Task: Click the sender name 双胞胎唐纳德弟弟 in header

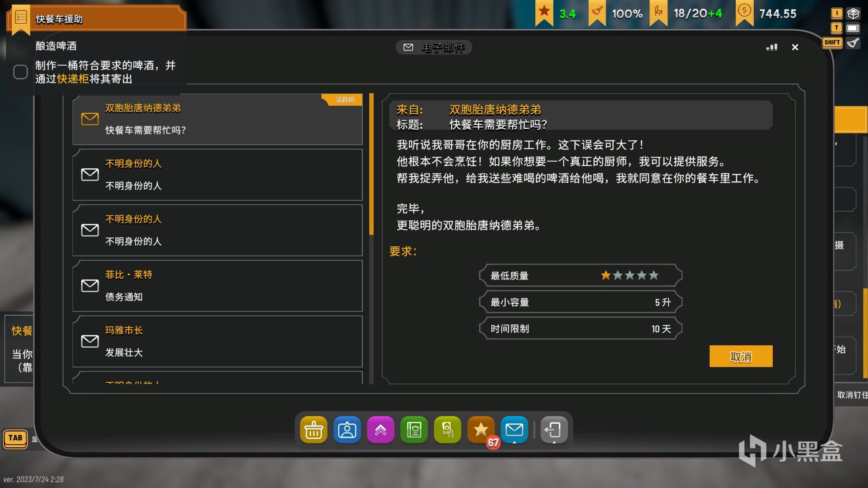Action: point(495,110)
